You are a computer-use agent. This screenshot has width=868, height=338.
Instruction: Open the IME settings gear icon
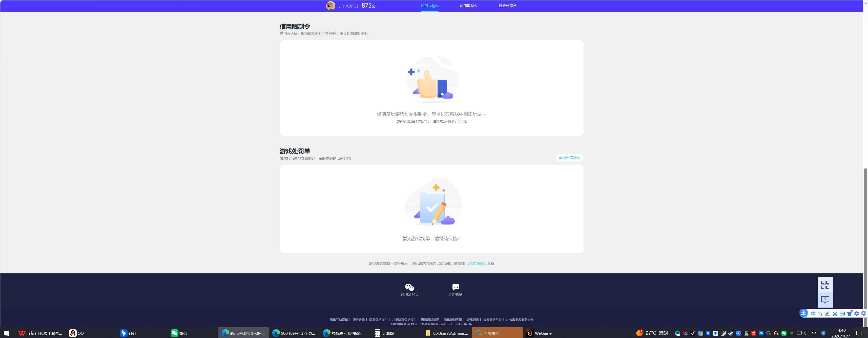[x=857, y=313]
